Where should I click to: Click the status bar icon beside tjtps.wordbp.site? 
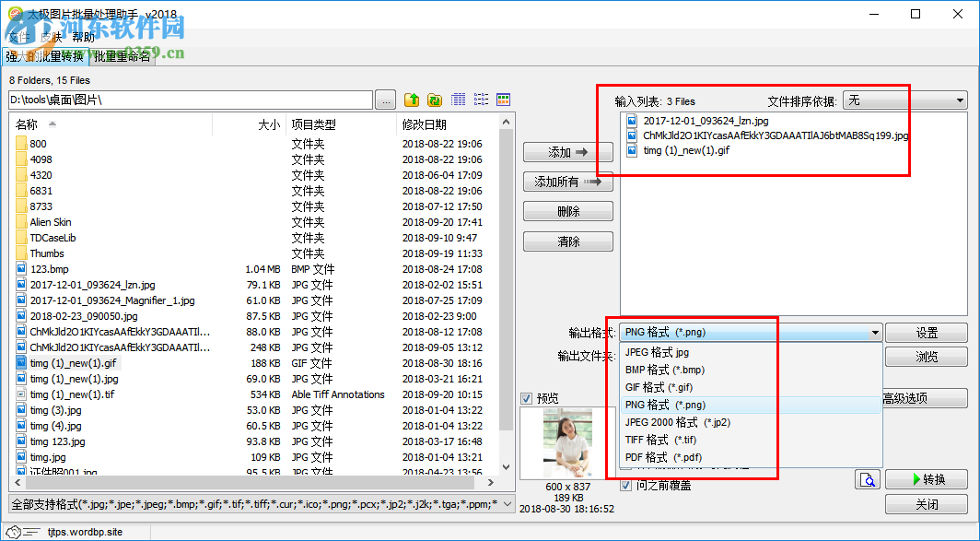[x=22, y=532]
